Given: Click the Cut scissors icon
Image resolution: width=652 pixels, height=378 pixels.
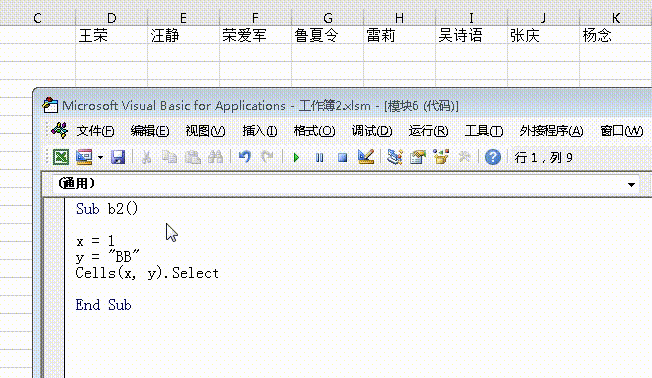Looking at the screenshot, I should click(146, 157).
